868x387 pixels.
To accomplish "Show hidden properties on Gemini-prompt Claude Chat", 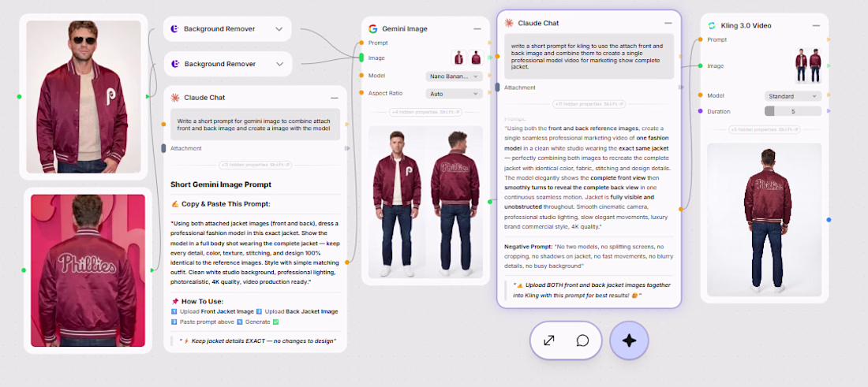I will coord(255,165).
